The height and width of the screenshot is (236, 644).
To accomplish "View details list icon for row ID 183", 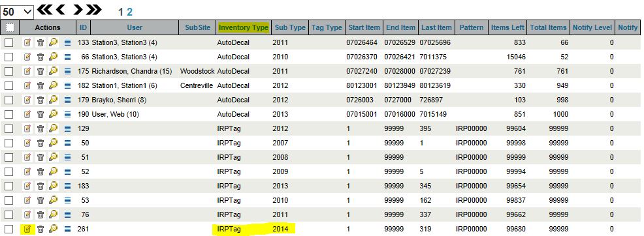I will click(68, 186).
